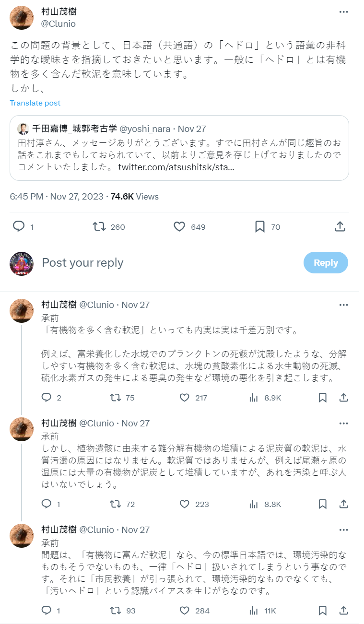View analytics of reply with 8.9K views
This screenshot has width=364, height=624.
[x=254, y=398]
